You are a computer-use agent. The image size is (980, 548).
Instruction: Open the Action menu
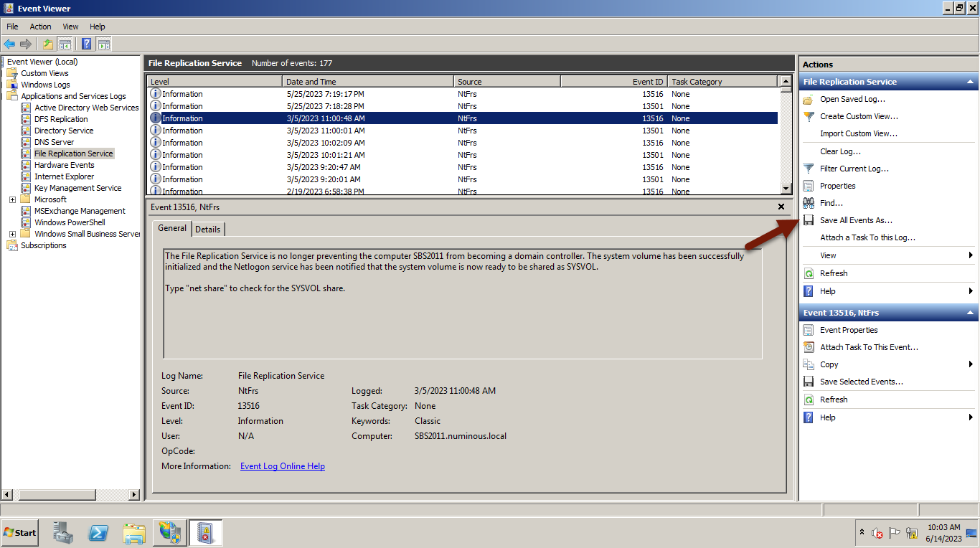(x=41, y=27)
